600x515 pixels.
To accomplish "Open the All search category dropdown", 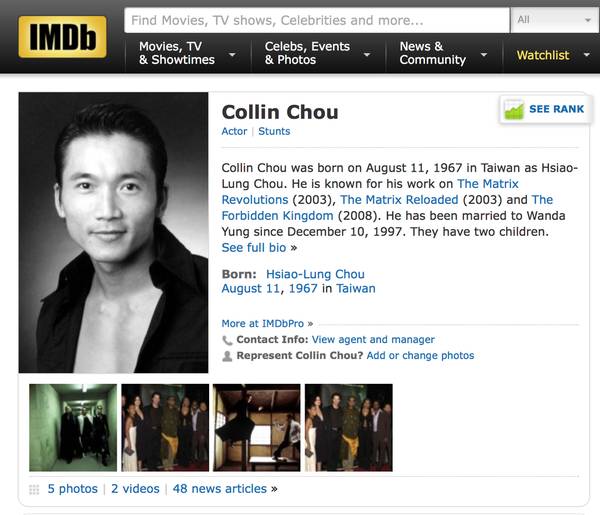I will tap(554, 20).
